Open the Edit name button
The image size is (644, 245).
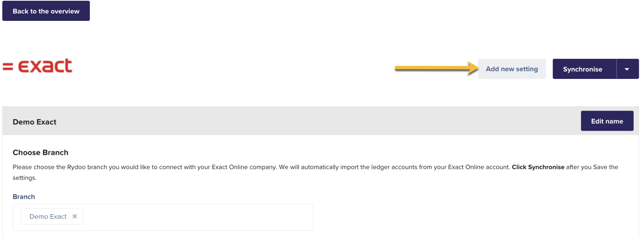click(x=607, y=121)
